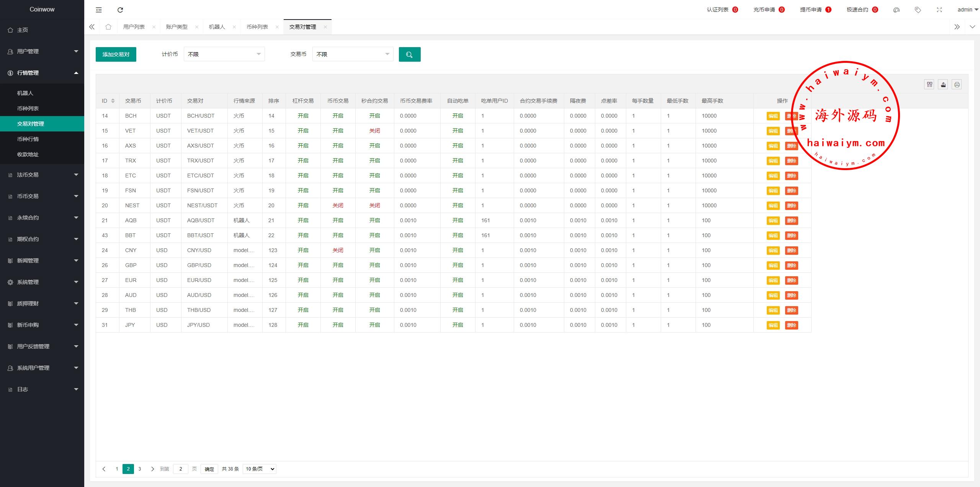Change the 10 条/页 page size selector
The image size is (980, 487).
260,469
